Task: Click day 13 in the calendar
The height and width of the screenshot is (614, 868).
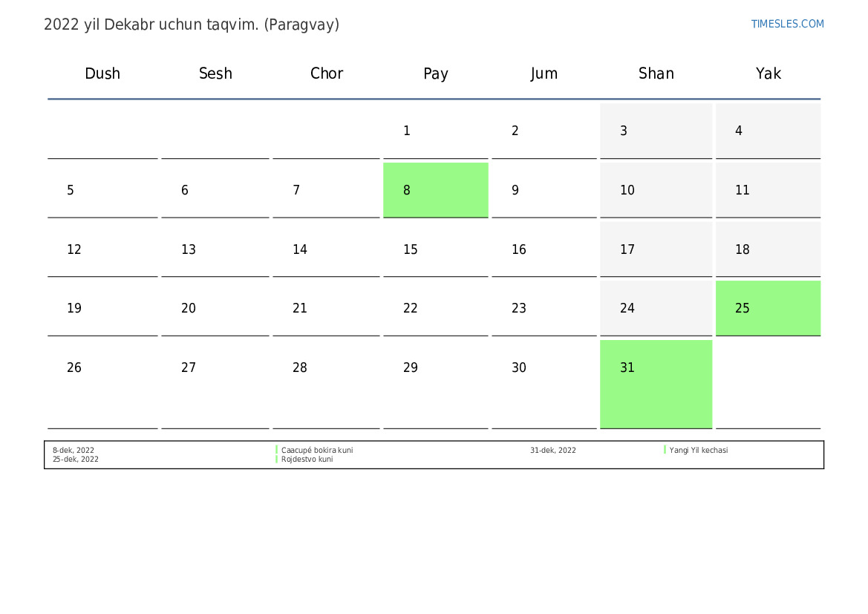Action: (x=215, y=249)
